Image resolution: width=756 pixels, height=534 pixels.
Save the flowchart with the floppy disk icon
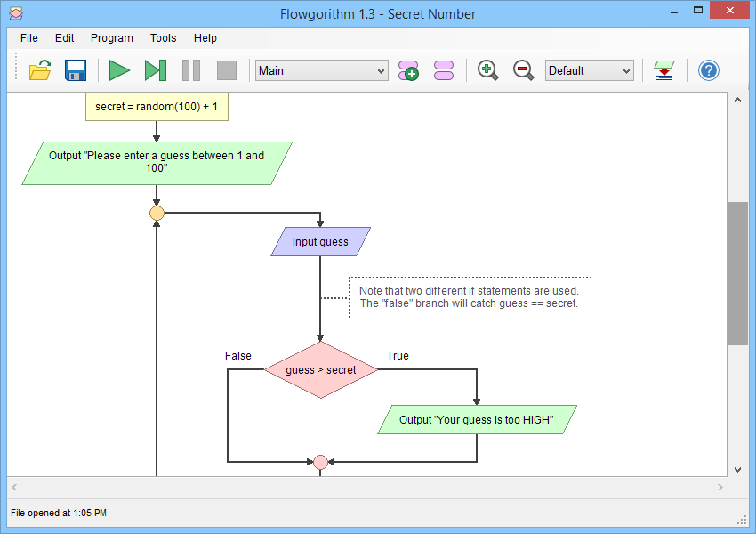pos(76,70)
